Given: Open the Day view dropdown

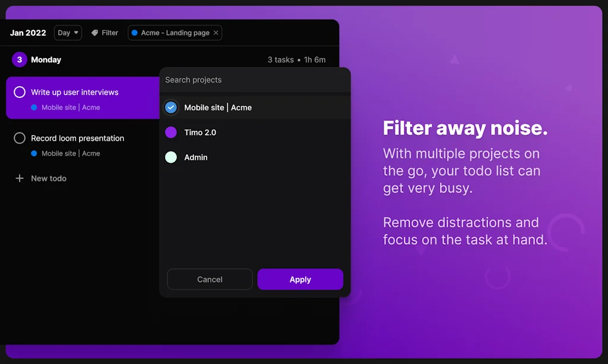Looking at the screenshot, I should pos(67,33).
